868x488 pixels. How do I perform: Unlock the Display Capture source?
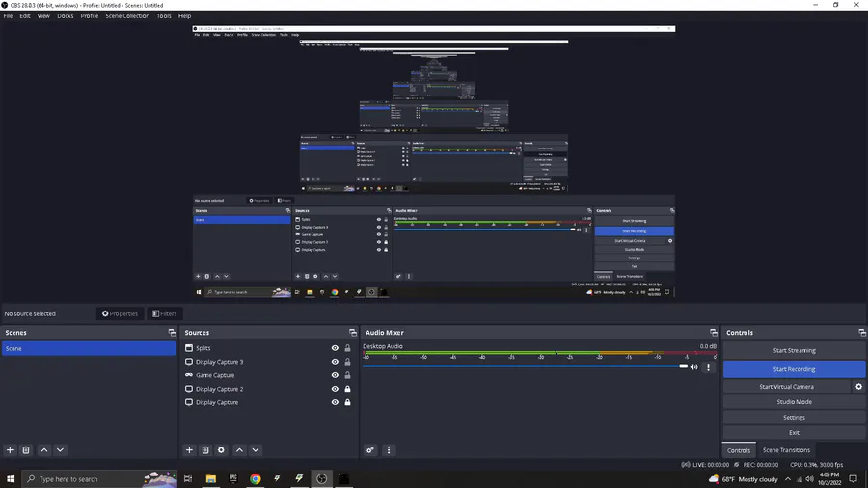pos(347,402)
